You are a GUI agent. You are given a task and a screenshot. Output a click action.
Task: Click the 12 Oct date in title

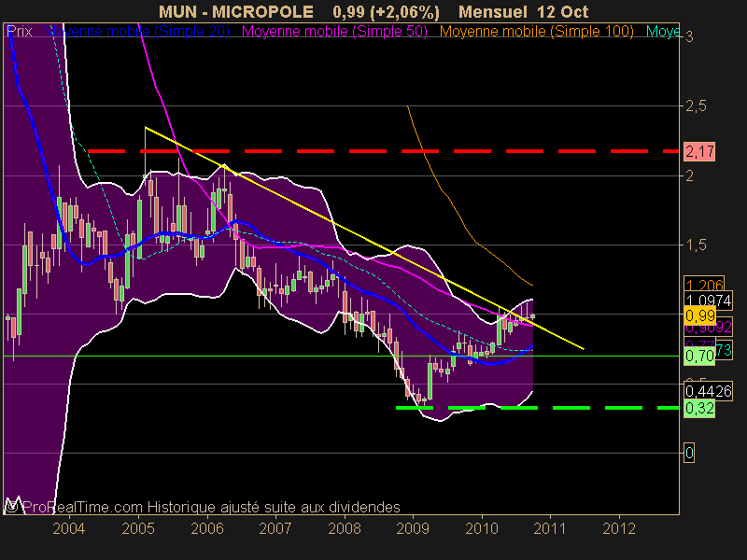563,11
